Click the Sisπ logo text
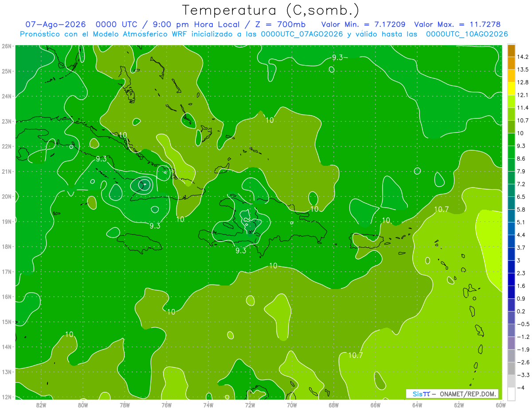This screenshot has width=532, height=411. pos(421,394)
